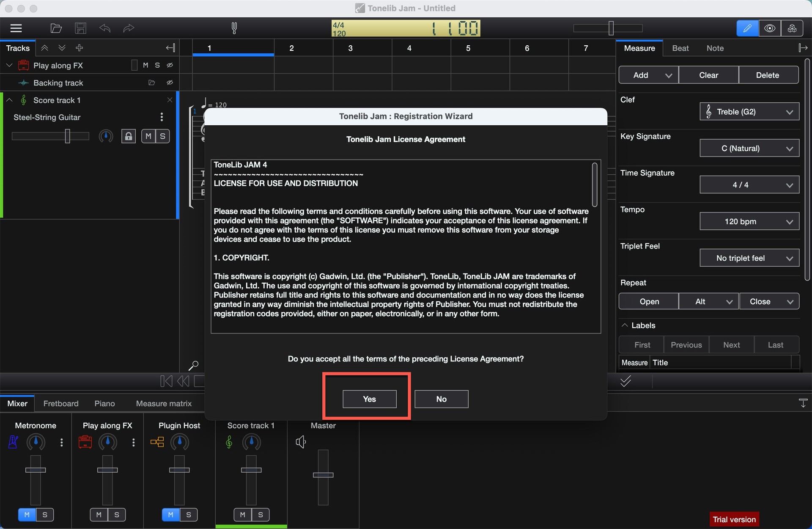The height and width of the screenshot is (529, 812).
Task: Mute the Play along FX track
Action: click(145, 65)
